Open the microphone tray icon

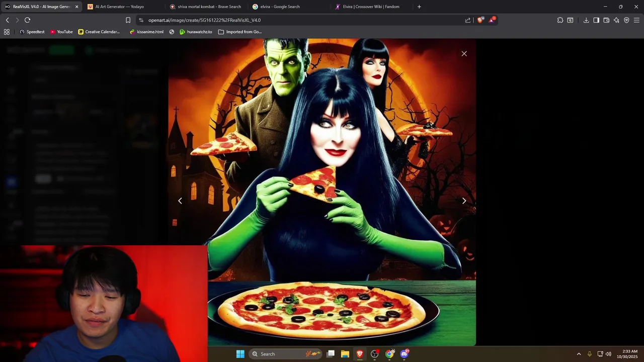click(x=589, y=354)
